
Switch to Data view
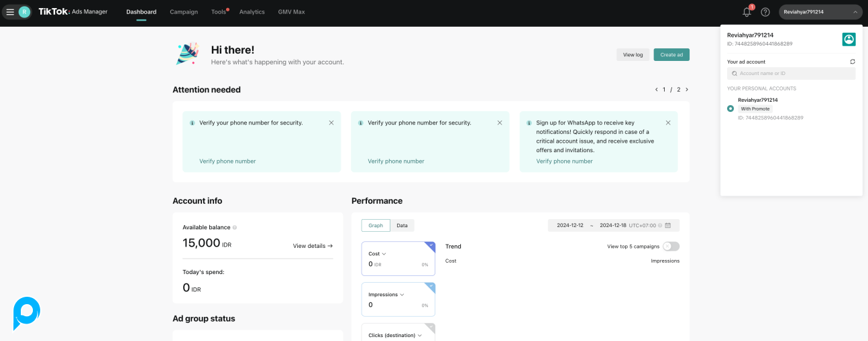[402, 226]
